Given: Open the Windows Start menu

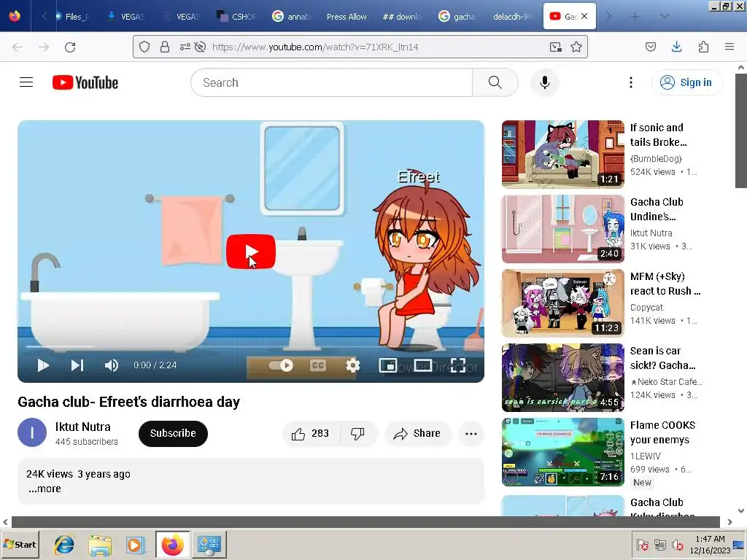Looking at the screenshot, I should [x=20, y=544].
